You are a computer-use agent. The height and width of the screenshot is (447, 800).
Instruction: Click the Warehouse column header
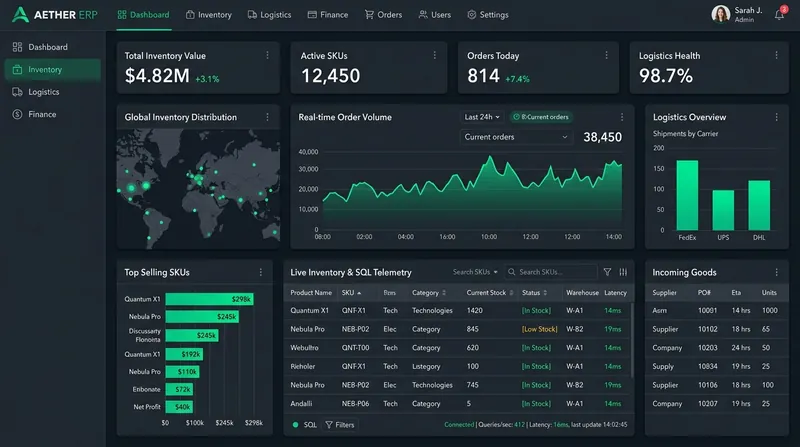point(582,292)
